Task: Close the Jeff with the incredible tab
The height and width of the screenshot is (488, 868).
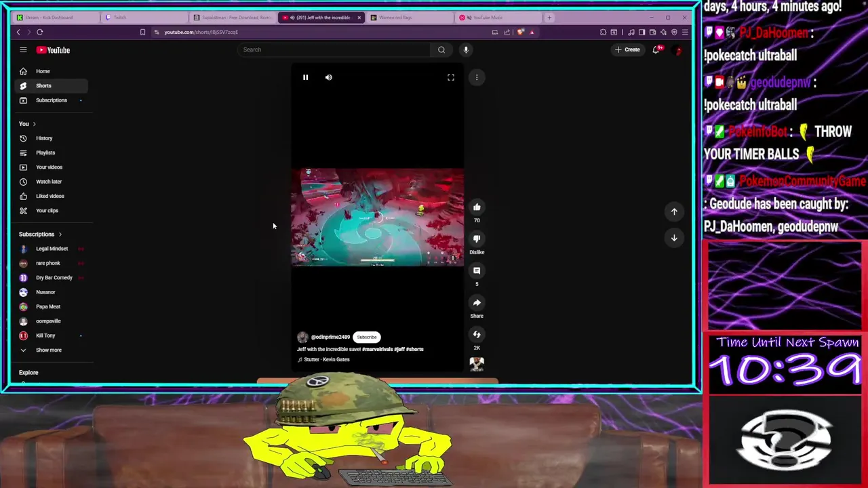Action: click(x=359, y=18)
